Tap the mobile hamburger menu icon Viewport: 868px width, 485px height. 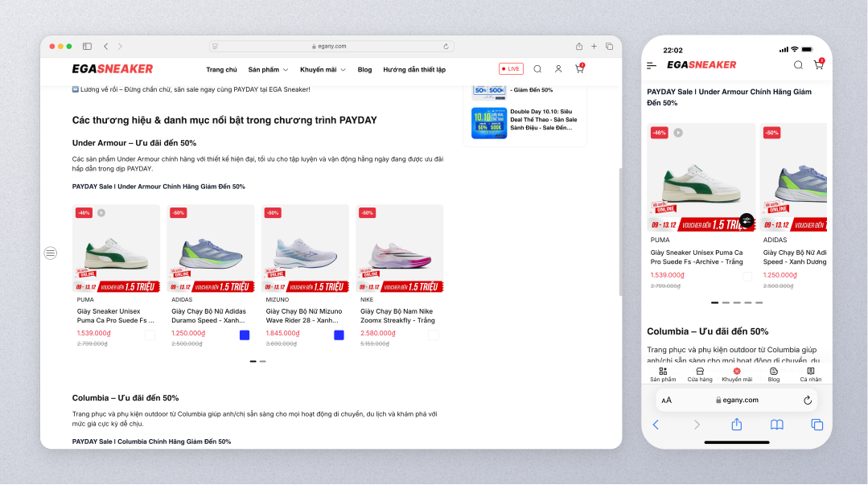coord(652,65)
